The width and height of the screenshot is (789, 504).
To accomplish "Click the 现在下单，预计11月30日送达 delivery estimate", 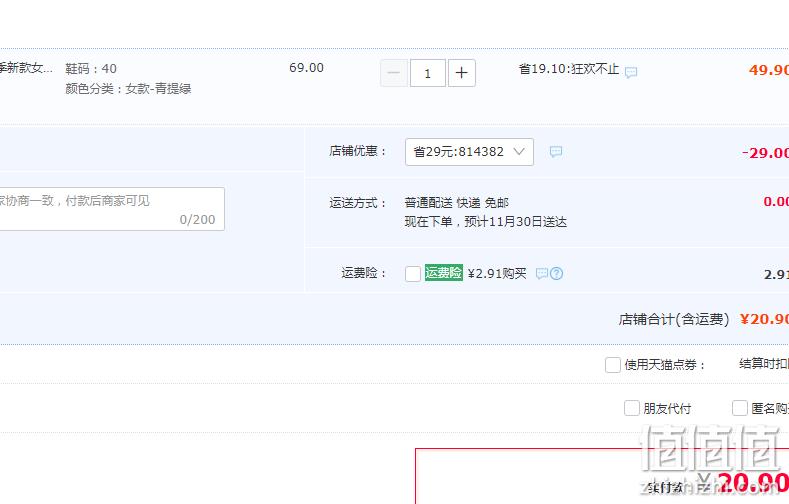I will 486,222.
